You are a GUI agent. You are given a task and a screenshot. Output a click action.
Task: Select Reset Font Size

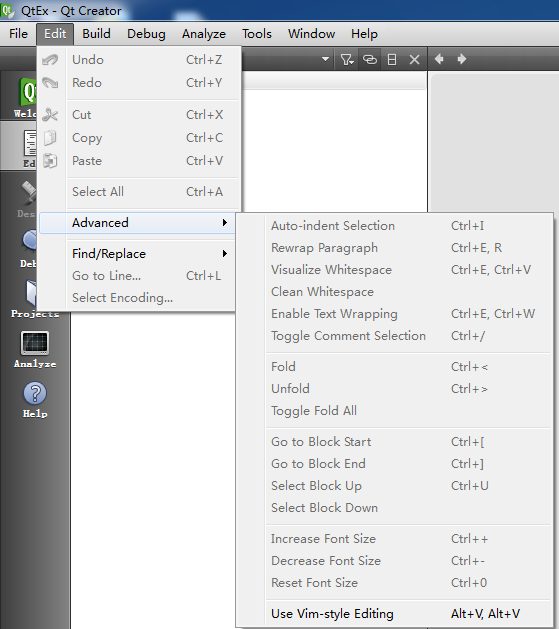(x=395, y=583)
